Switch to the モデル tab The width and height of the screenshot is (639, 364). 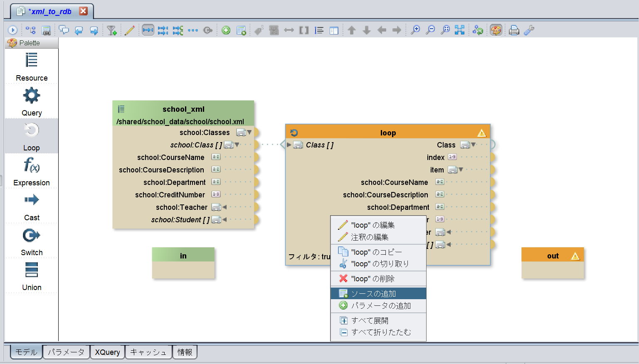pos(26,352)
